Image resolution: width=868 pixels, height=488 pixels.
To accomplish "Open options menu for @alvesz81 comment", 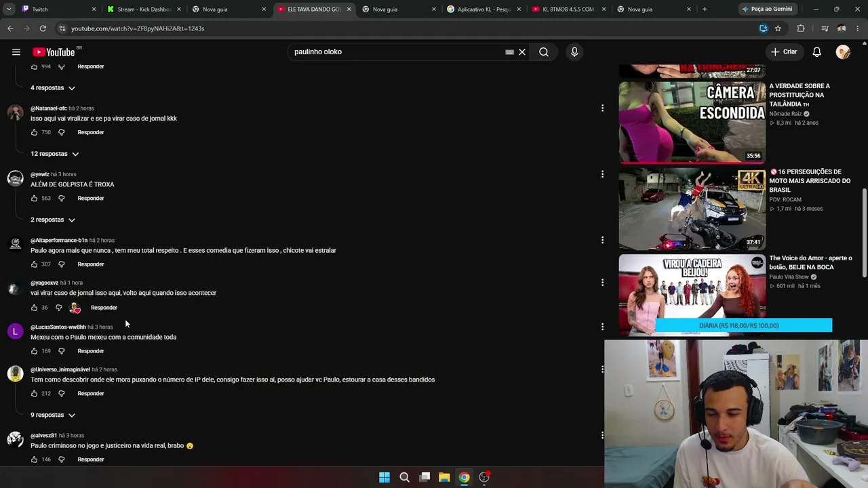I will (602, 435).
